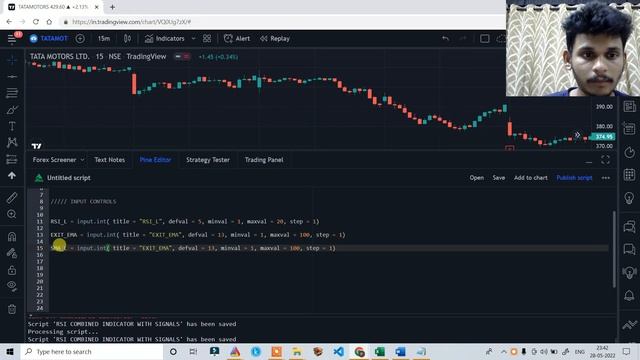This screenshot has height=360, width=640.
Task: Create an Alert from the toolbar
Action: click(x=237, y=38)
